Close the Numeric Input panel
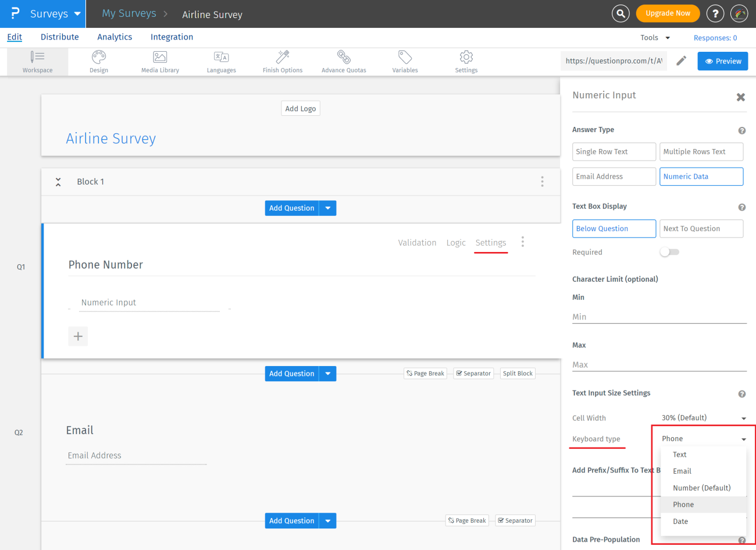The height and width of the screenshot is (550, 756). pyautogui.click(x=740, y=97)
